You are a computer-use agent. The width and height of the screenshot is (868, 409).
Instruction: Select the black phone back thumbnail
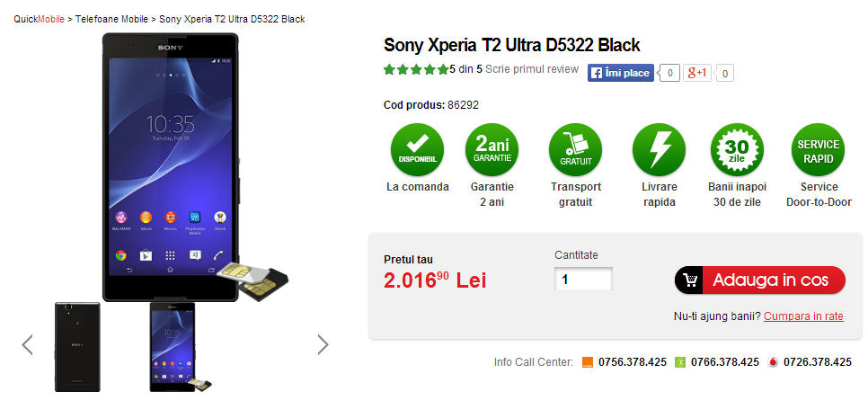pyautogui.click(x=77, y=345)
